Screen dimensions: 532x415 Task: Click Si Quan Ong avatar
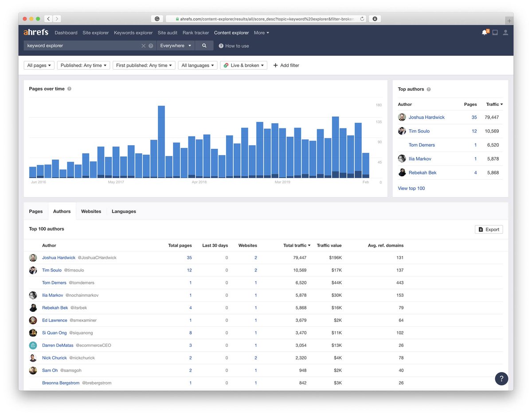(33, 333)
